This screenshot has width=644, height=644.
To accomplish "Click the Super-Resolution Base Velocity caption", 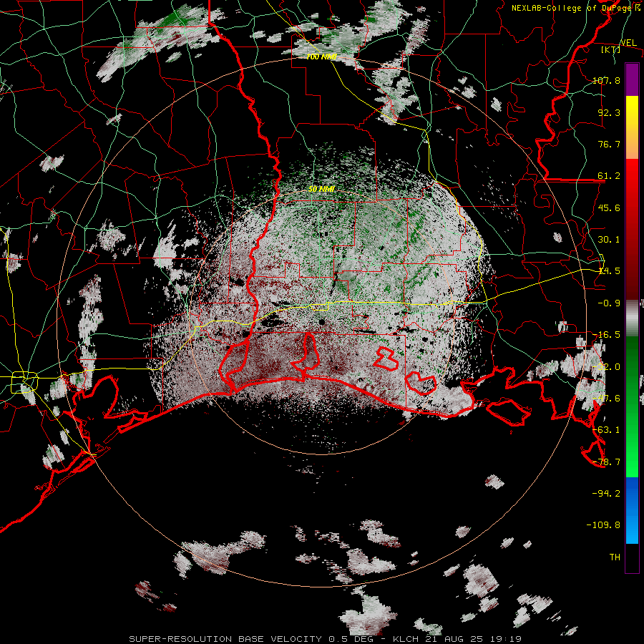I will click(326, 639).
